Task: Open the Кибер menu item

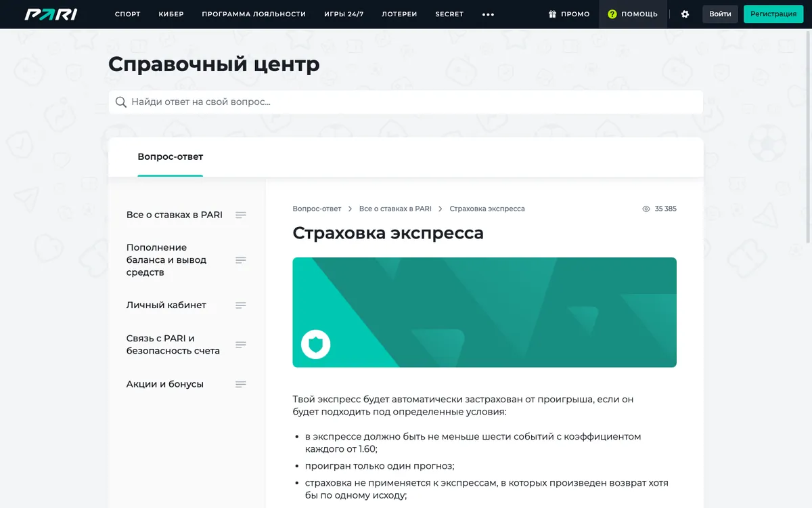Action: (171, 14)
